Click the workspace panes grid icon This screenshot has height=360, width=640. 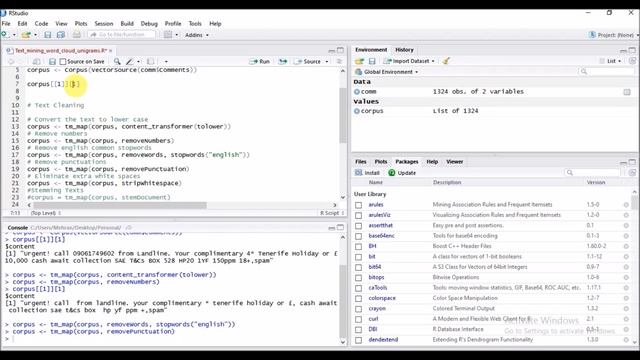pos(168,35)
